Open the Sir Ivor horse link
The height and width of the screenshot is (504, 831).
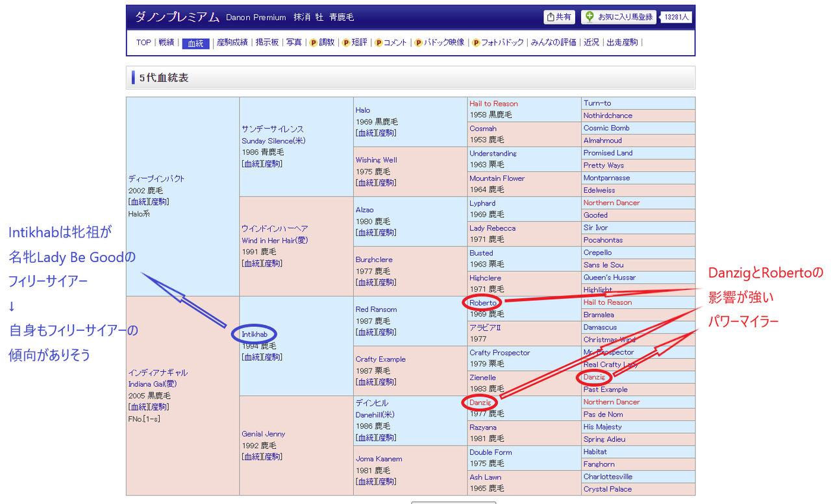coord(595,228)
